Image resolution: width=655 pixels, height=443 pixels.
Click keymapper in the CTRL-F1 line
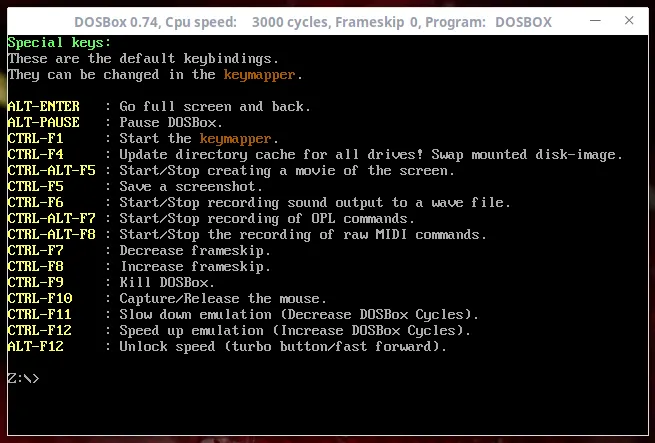point(235,138)
